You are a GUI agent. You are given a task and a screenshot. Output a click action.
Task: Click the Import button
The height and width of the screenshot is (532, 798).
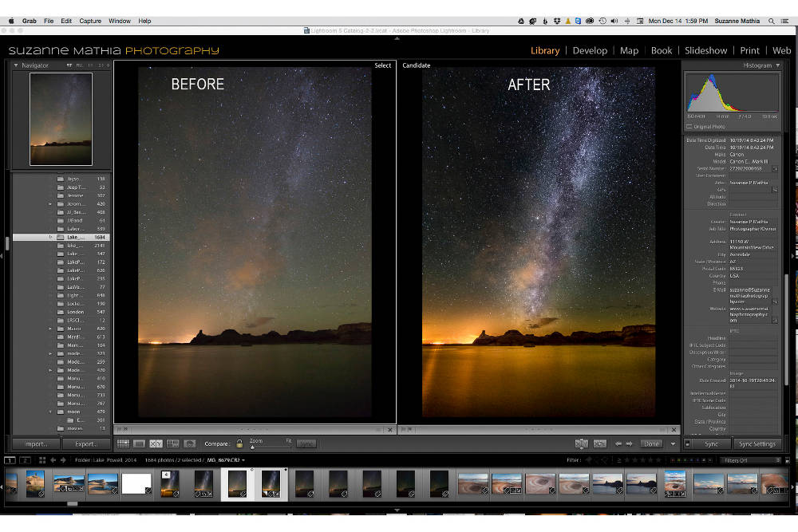(x=35, y=443)
